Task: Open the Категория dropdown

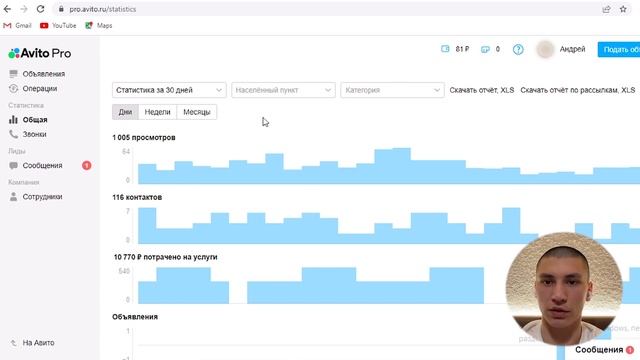Action: click(x=392, y=90)
